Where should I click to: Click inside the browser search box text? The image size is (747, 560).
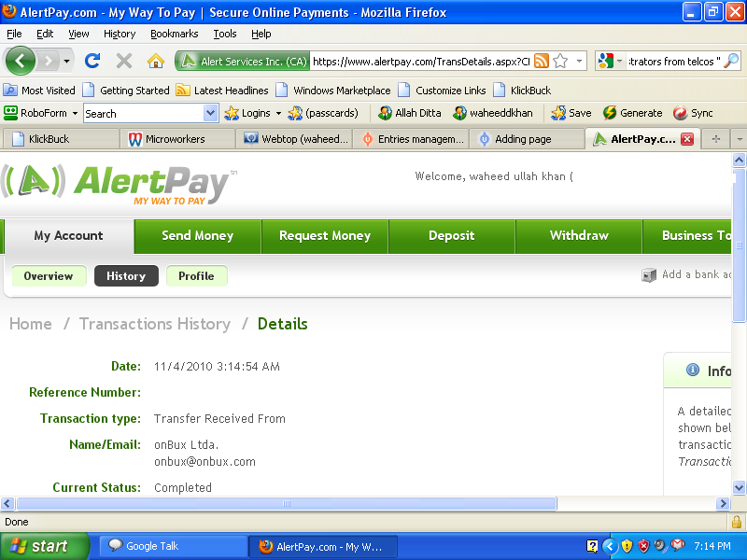click(x=673, y=61)
